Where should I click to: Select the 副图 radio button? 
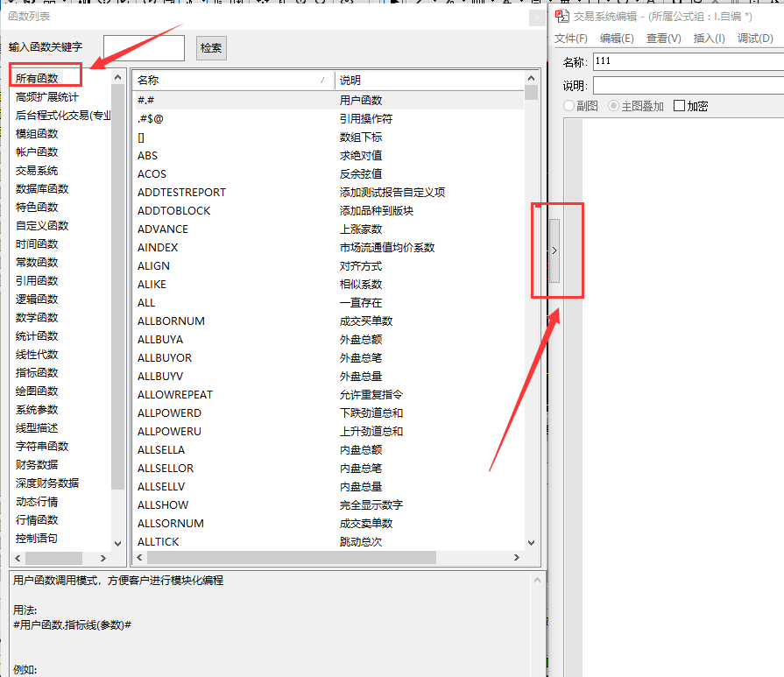click(x=569, y=106)
